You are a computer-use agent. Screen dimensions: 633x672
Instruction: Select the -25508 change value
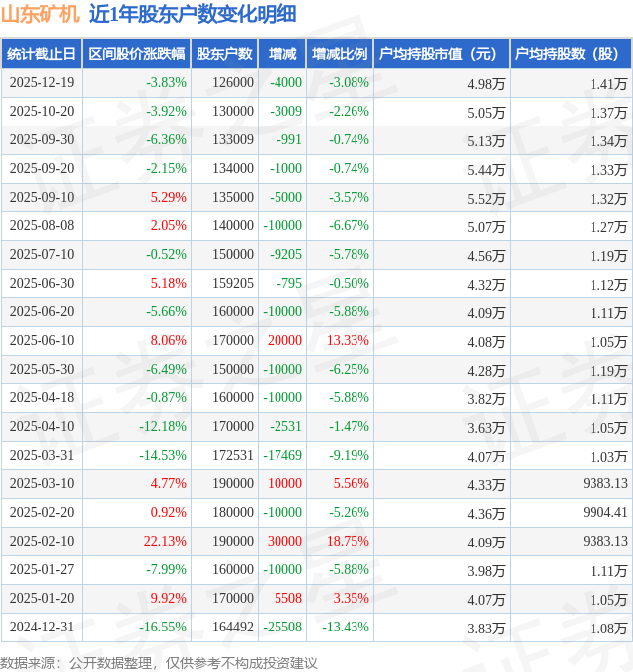tap(283, 627)
